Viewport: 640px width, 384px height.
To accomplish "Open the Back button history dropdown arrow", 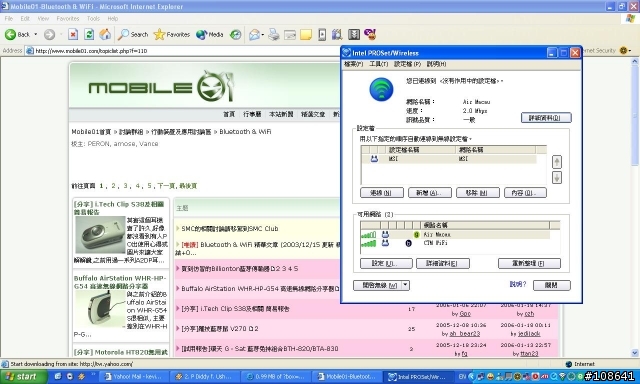I will (36, 35).
